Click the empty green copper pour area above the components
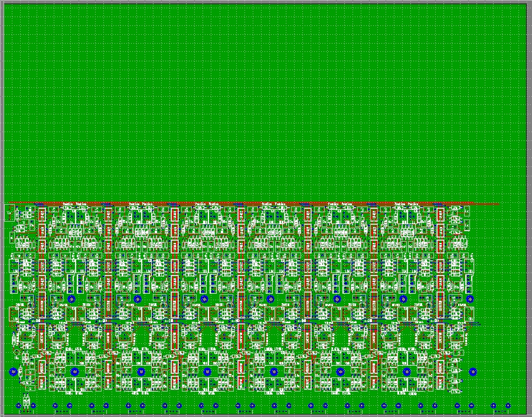Screen dimensions: 532x417 (266, 100)
